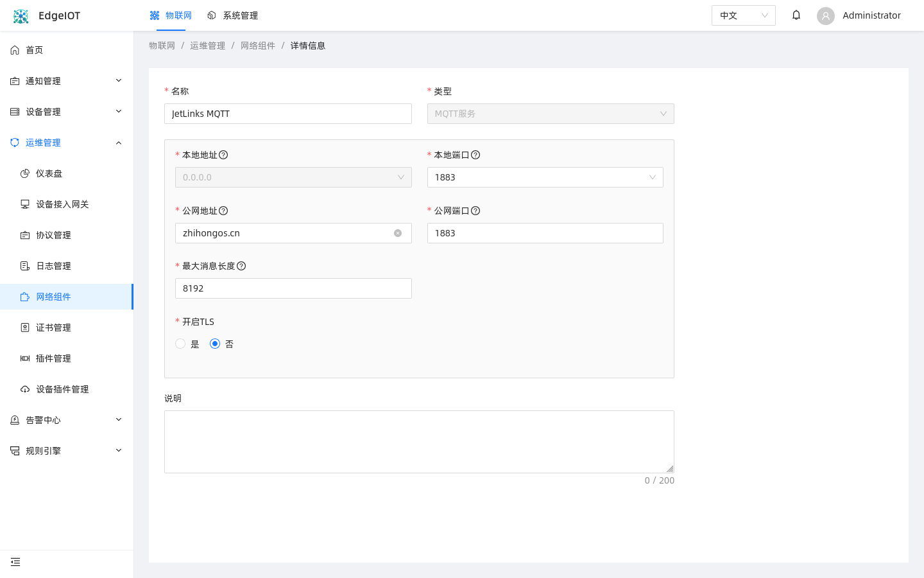Click the 公网地址 field zhihongos.cn
The height and width of the screenshot is (578, 924).
(x=293, y=233)
